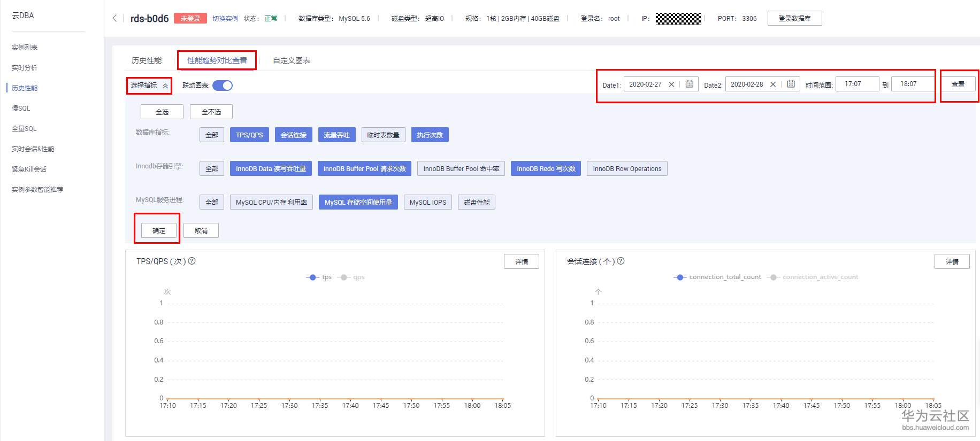Open 全量SQL in the sidebar
This screenshot has width=980, height=441.
(24, 128)
